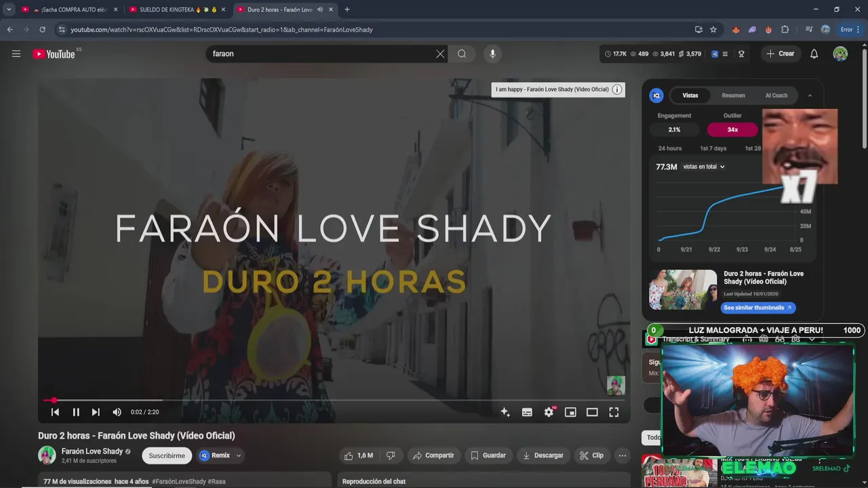
Task: Switch to the Resumen tab
Action: [733, 96]
